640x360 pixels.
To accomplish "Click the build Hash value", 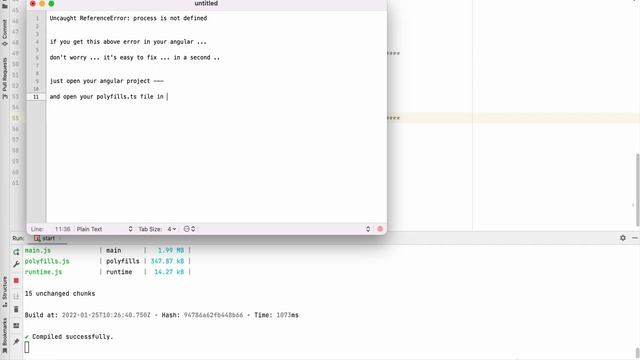I will coord(213,315).
